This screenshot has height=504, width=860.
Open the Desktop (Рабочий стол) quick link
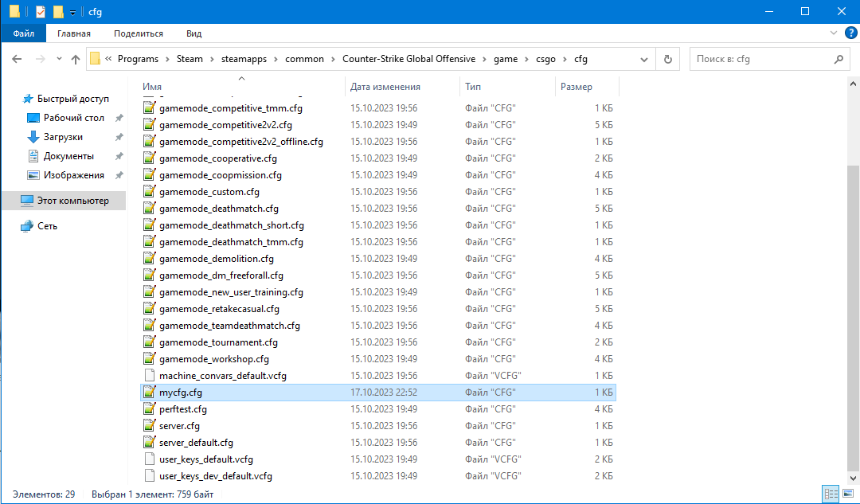[x=74, y=118]
